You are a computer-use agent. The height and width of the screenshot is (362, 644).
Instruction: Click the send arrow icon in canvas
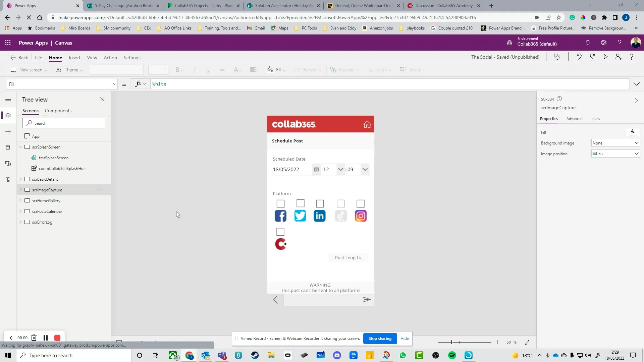(x=367, y=300)
